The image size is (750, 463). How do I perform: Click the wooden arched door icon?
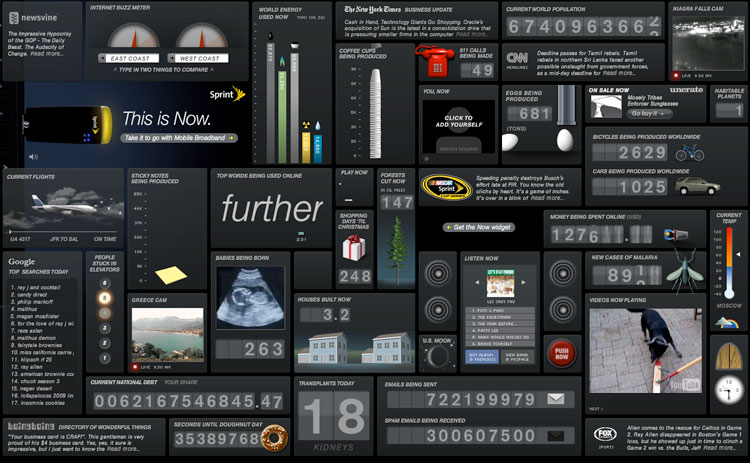(729, 356)
